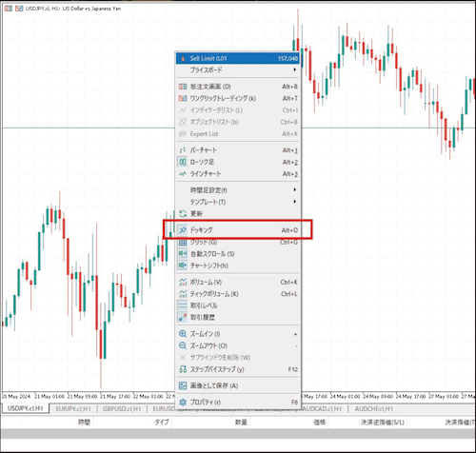476x453 pixels.
Task: Enable ティックボリューム display
Action: pos(237,294)
